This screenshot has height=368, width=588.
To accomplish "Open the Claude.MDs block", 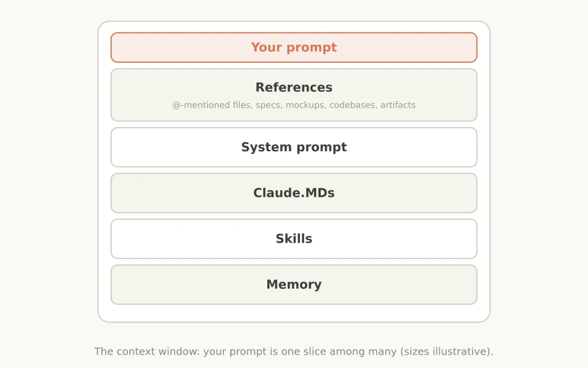I will point(294,193).
